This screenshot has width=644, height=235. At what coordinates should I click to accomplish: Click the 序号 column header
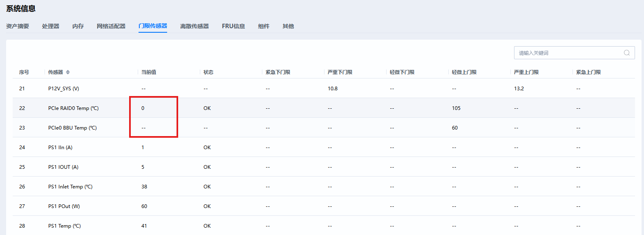tap(24, 72)
